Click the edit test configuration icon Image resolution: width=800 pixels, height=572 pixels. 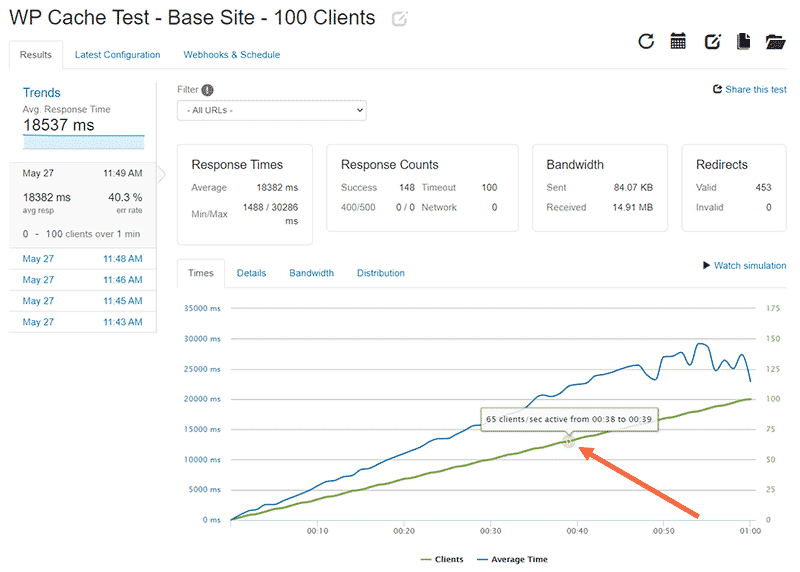point(712,41)
